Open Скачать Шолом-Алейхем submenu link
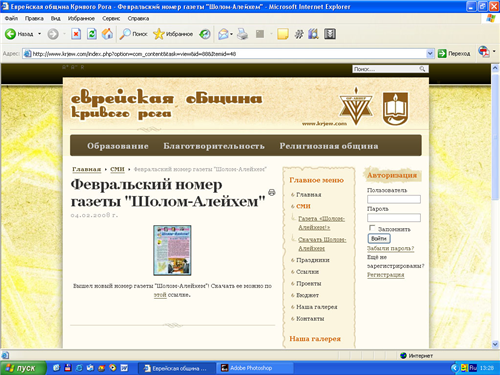This screenshot has height=375, width=500. 322,244
